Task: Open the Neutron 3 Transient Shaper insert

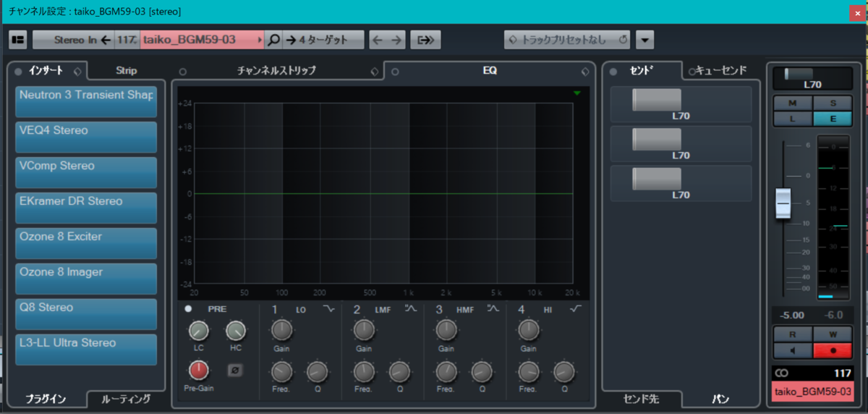Action: pos(86,101)
